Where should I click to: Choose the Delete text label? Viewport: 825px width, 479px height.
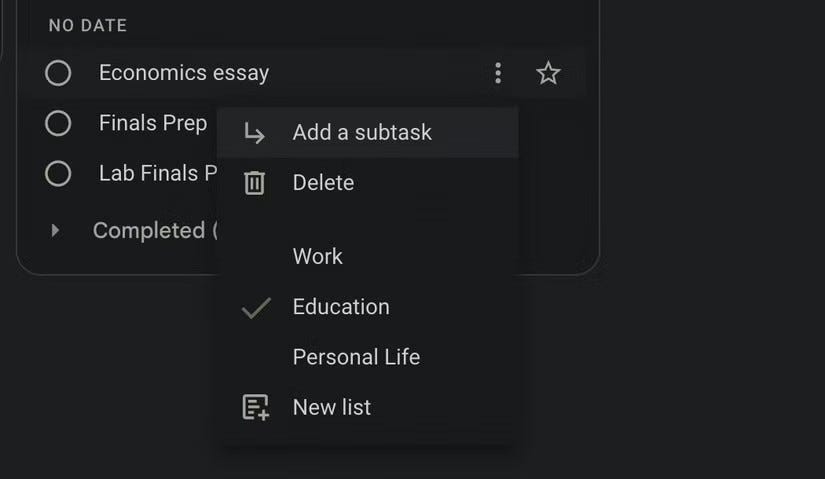[x=323, y=182]
